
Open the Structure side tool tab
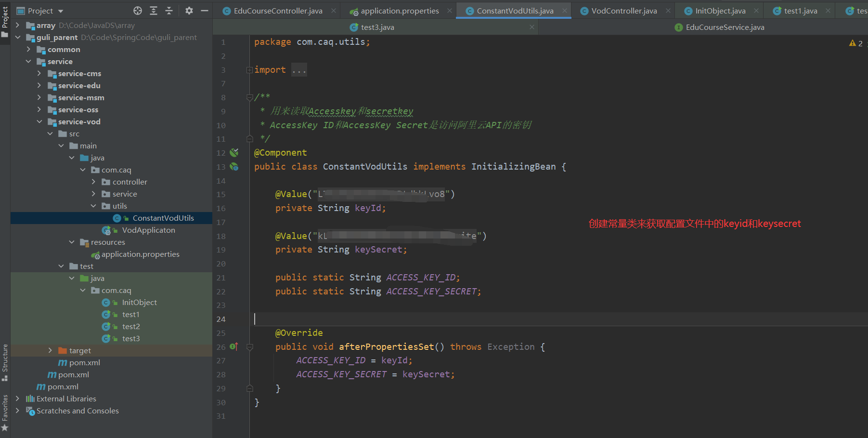(5, 362)
